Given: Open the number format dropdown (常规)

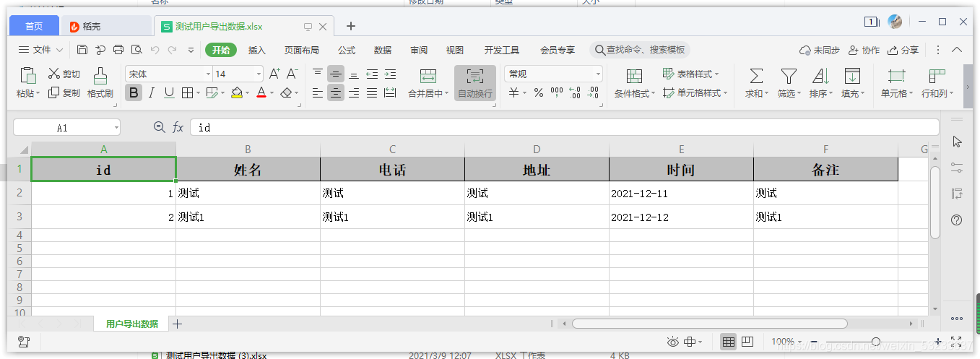Looking at the screenshot, I should 598,74.
